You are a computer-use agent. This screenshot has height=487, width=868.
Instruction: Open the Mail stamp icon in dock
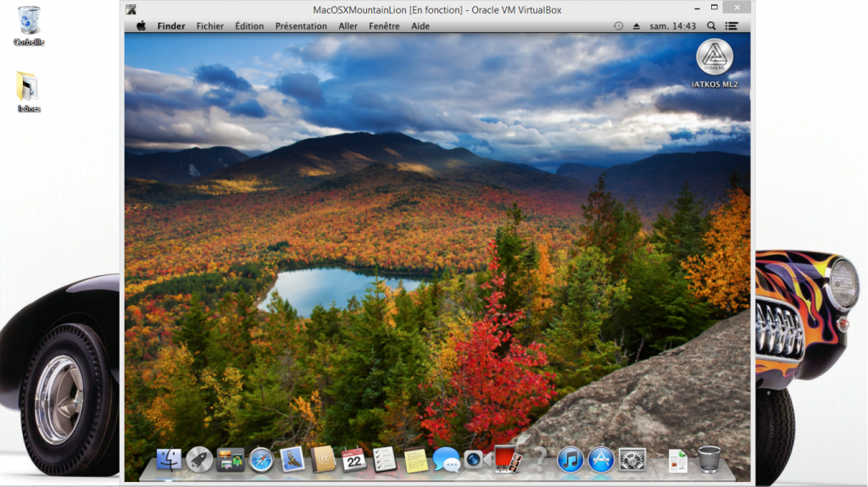point(292,460)
